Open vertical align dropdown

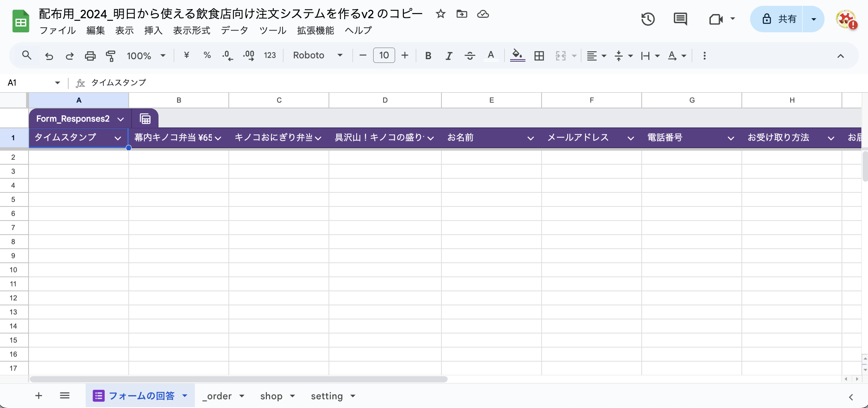click(x=624, y=55)
